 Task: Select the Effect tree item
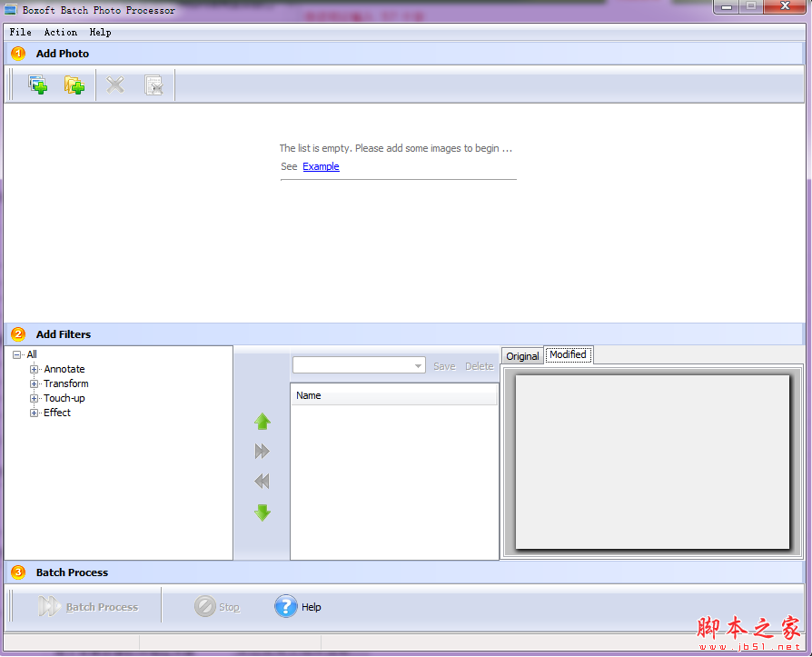click(x=57, y=413)
